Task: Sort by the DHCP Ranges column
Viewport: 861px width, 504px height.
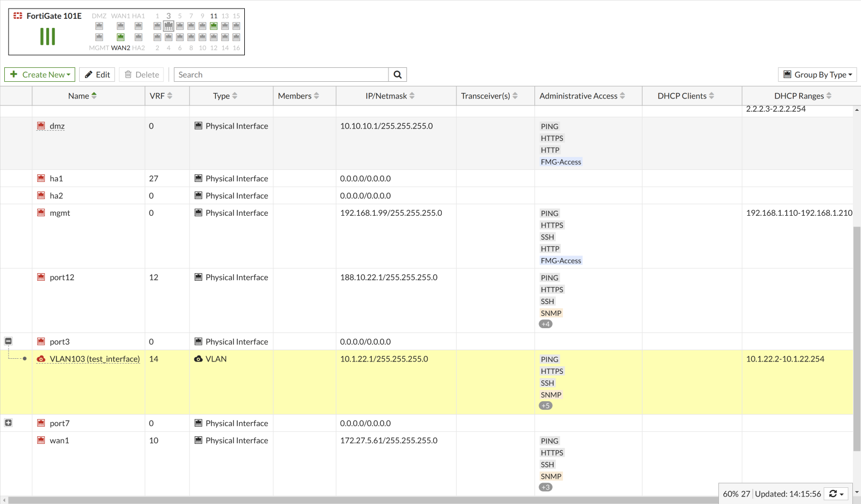Action: tap(803, 96)
